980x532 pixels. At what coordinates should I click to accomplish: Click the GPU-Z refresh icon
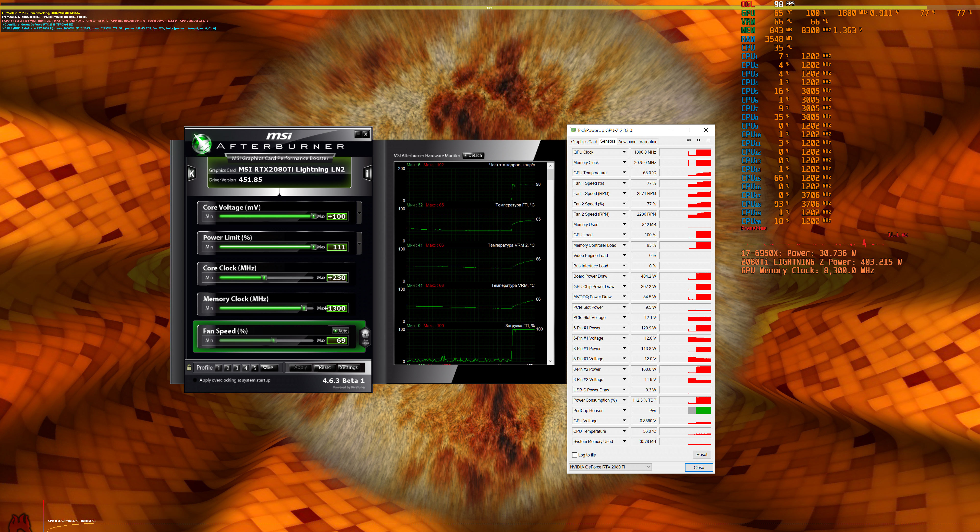[699, 140]
